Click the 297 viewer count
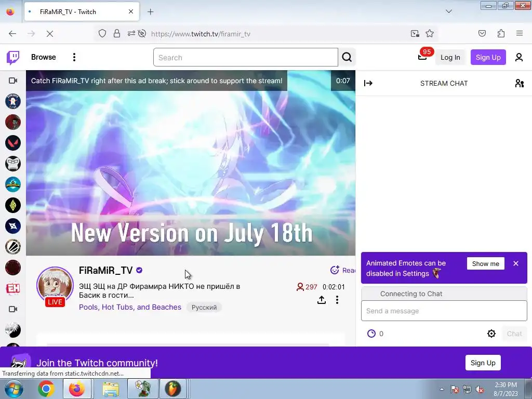The width and height of the screenshot is (532, 399). pyautogui.click(x=307, y=287)
